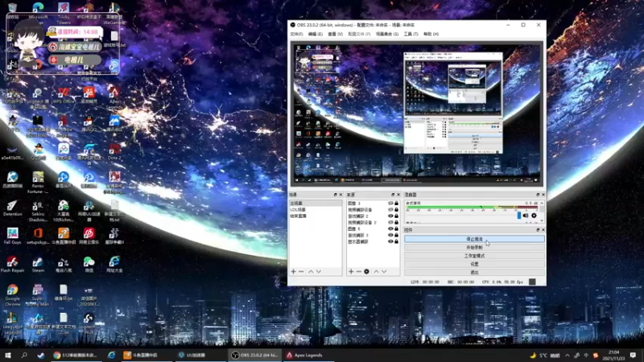This screenshot has height=362, width=644.
Task: Open the taskbar search icon
Action: point(24,355)
